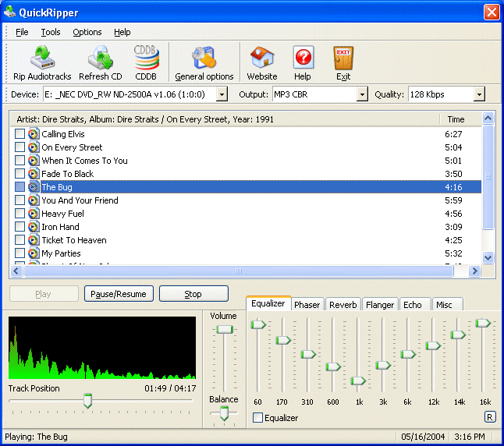Click the track icon beside The Bug
This screenshot has height=446, width=504.
click(x=34, y=187)
